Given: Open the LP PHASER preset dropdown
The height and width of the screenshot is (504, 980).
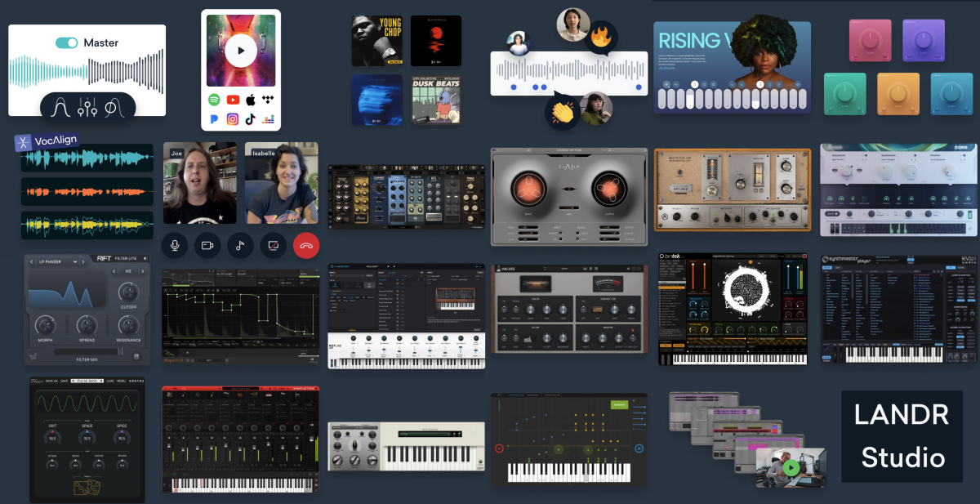Looking at the screenshot, I should click(x=58, y=261).
